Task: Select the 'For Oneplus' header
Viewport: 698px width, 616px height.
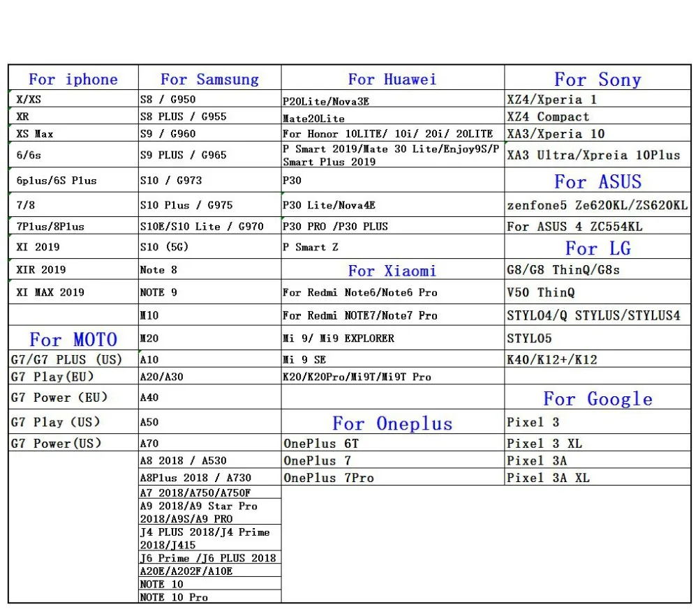Action: 392,422
